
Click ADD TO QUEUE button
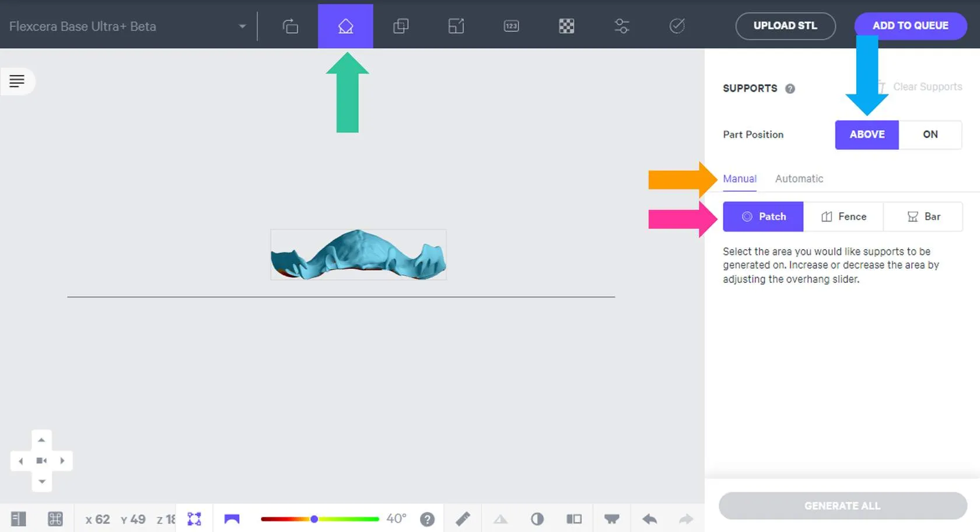(911, 26)
